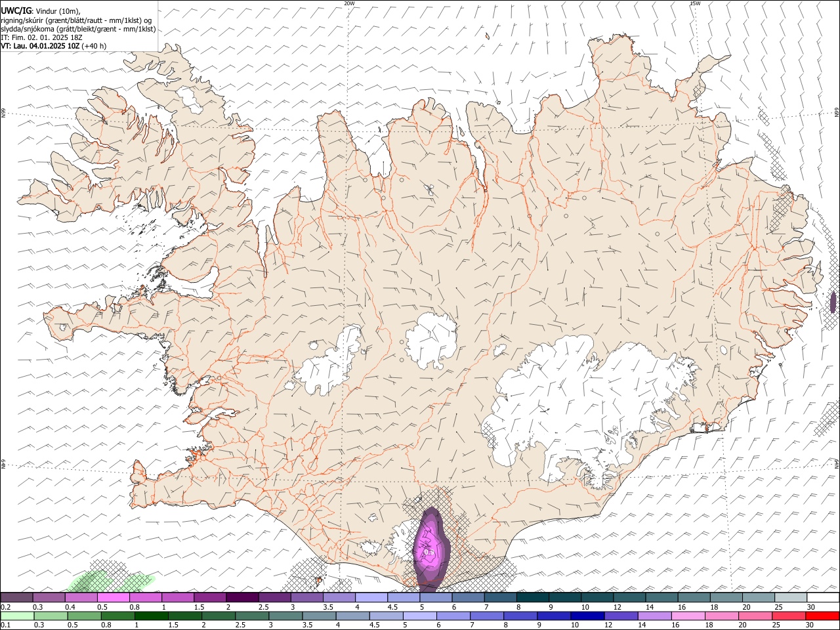Click the medium green 0.5 swatch in lower legend row
Screen dimensions: 840x630
(x=85, y=616)
